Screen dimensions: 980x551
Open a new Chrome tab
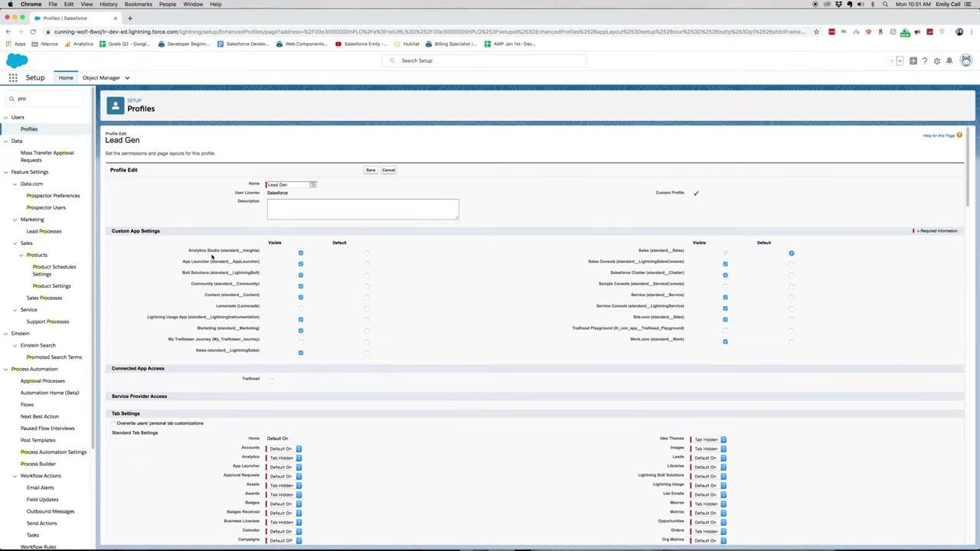click(130, 18)
